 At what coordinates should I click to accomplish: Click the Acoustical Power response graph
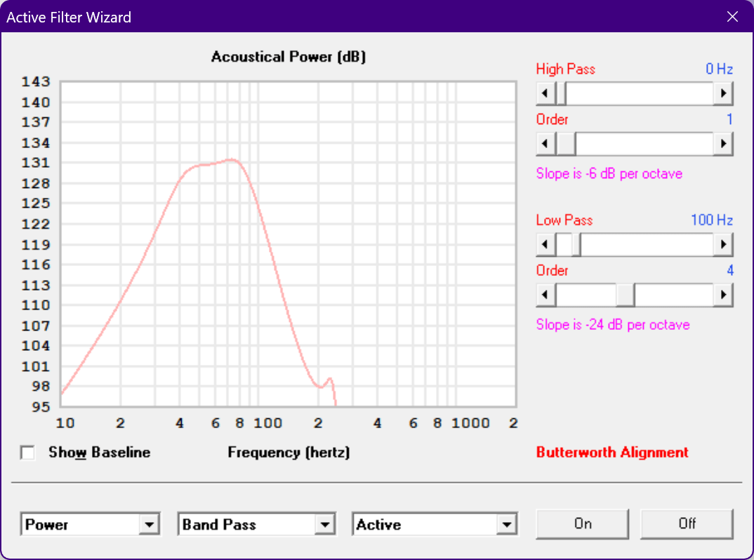coord(288,244)
